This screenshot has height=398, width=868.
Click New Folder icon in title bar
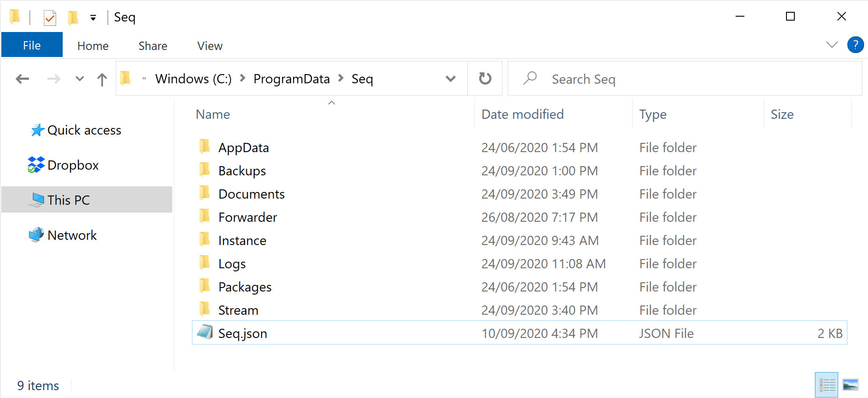pos(73,18)
